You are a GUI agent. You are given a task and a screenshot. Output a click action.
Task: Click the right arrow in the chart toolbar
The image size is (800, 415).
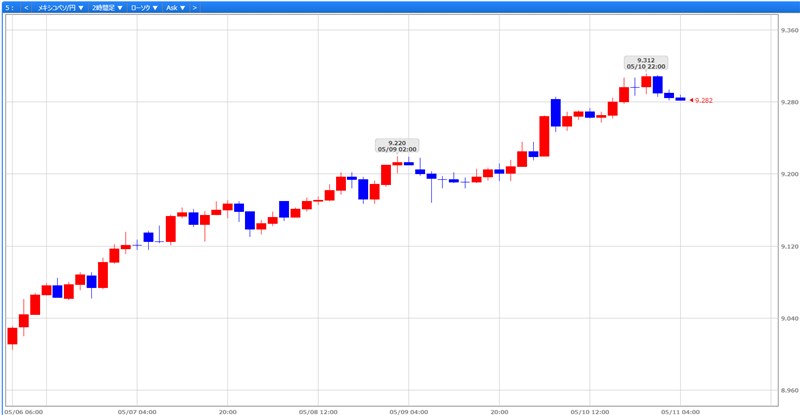(195, 7)
